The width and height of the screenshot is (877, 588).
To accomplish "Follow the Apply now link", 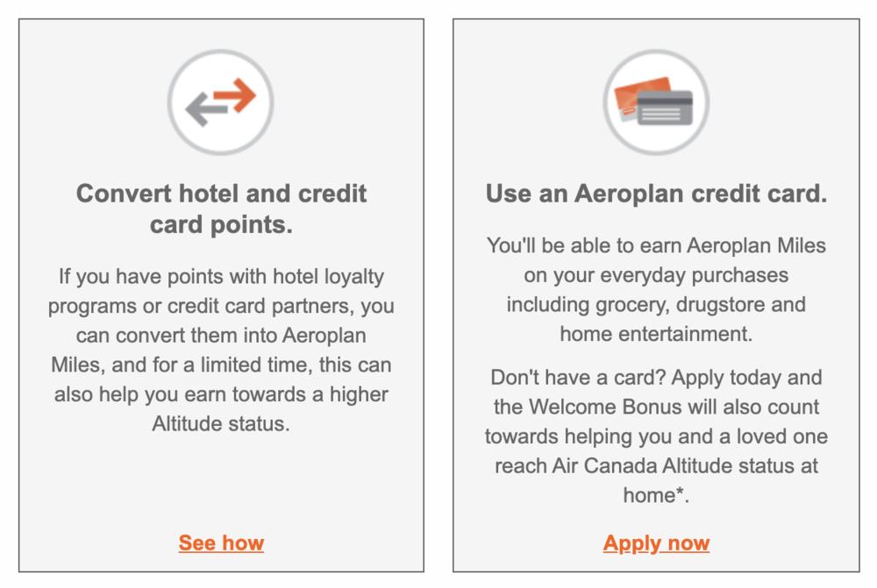I will pyautogui.click(x=656, y=543).
